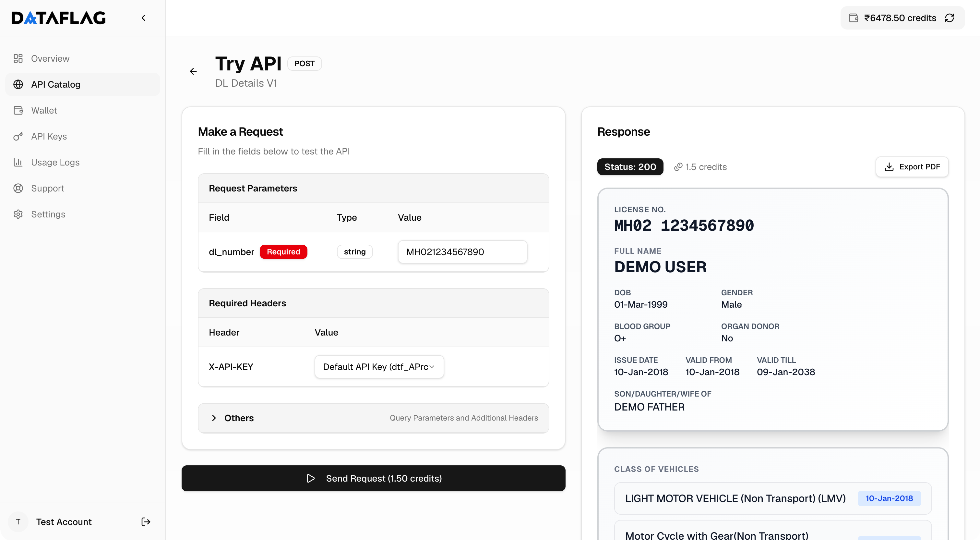This screenshot has height=540, width=980.
Task: Click the CLASS OF VEHICLES heading
Action: (656, 469)
